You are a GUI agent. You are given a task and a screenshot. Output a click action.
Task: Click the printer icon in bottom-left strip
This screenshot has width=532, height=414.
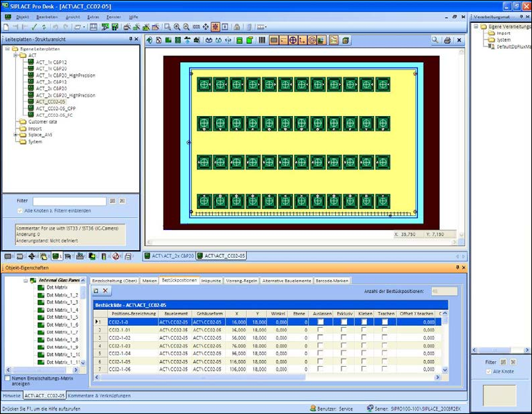(128, 256)
